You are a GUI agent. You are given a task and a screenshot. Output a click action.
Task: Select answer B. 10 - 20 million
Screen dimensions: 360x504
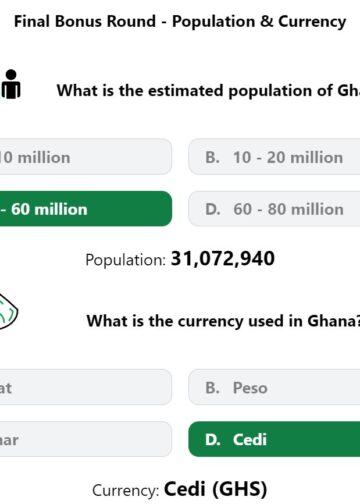[x=274, y=157]
